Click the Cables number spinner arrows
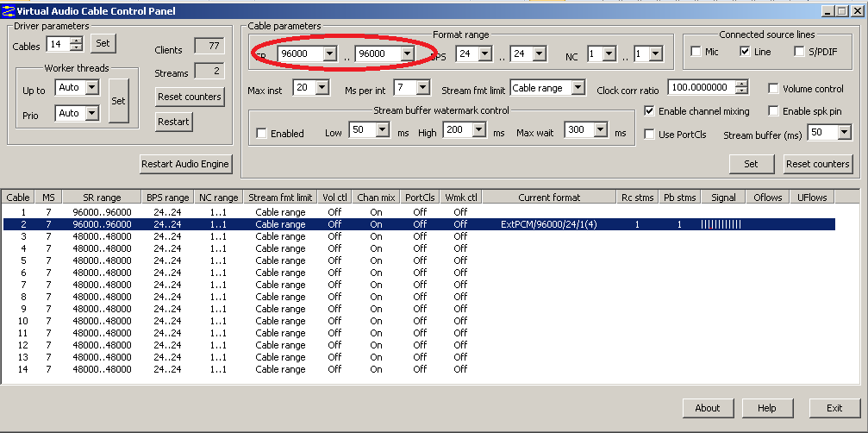Viewport: 868px width, 433px height. click(78, 44)
